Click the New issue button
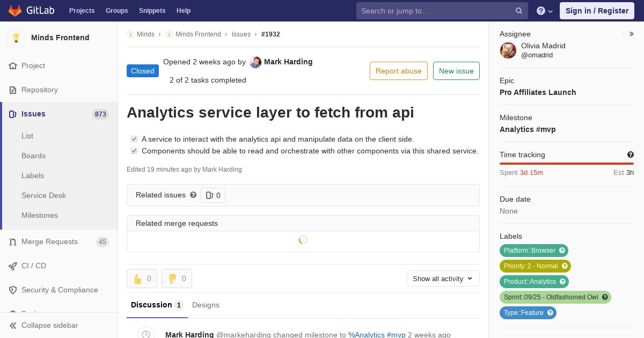 point(456,71)
